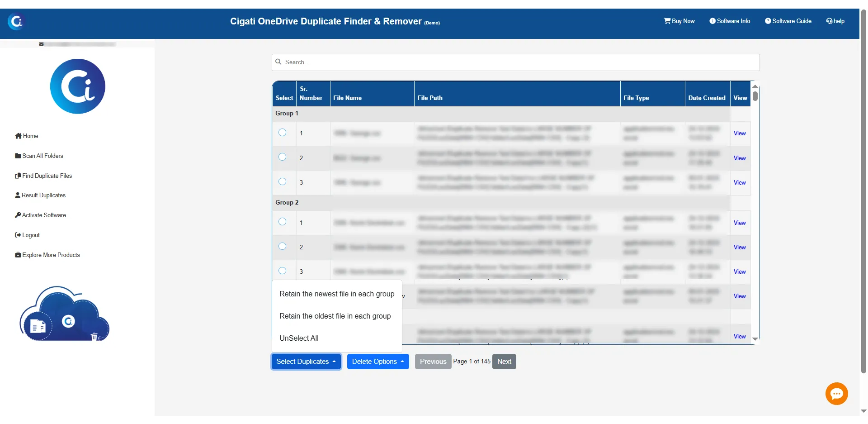Choose Retain the newest file in each group
The image size is (868, 424).
click(x=337, y=294)
